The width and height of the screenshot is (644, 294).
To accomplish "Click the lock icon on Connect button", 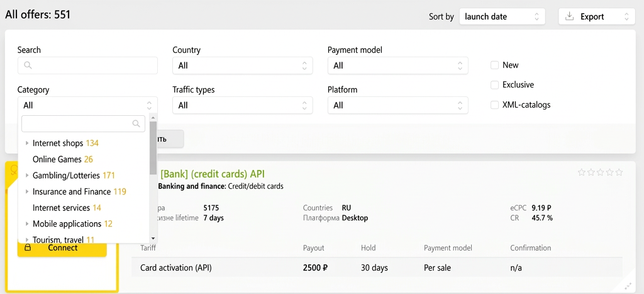I will point(28,247).
